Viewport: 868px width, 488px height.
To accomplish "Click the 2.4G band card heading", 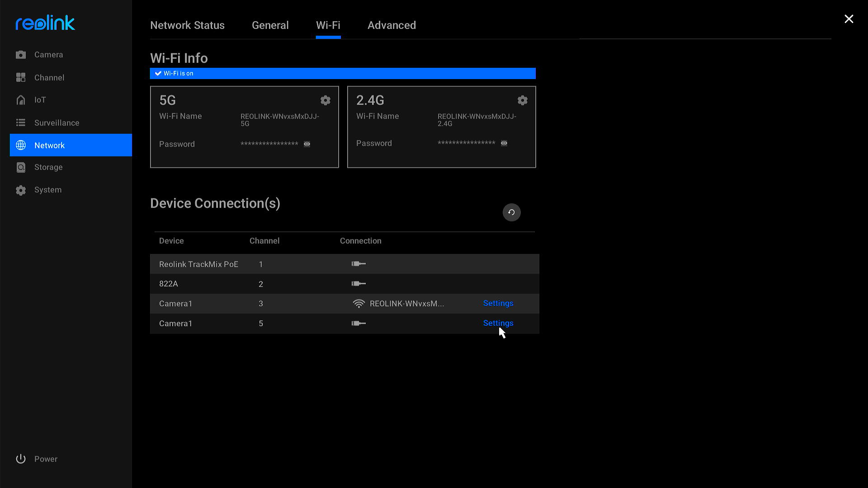I will [370, 100].
